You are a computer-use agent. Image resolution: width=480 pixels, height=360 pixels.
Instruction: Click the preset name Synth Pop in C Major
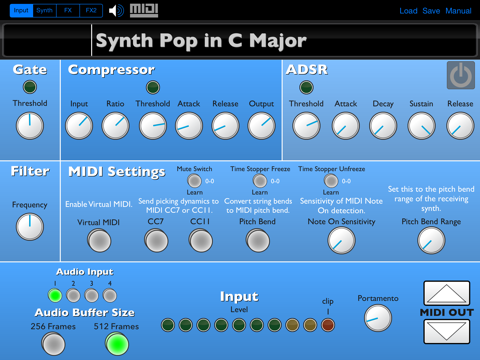(201, 41)
